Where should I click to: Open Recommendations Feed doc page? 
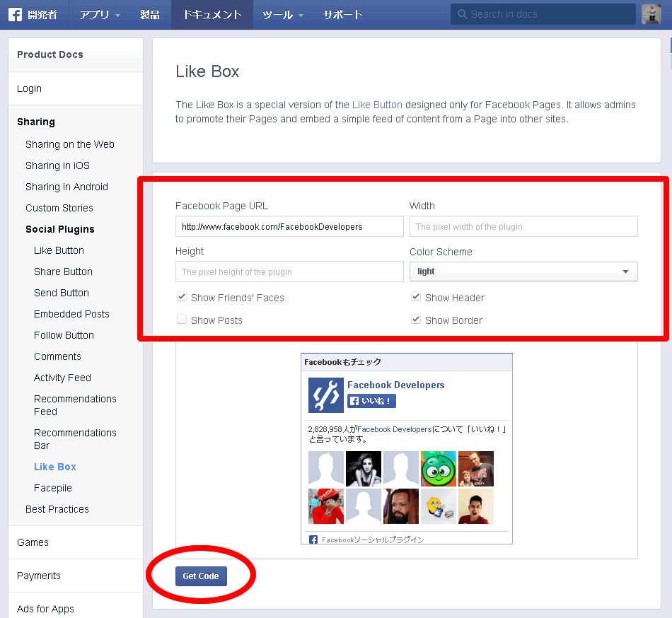75,405
